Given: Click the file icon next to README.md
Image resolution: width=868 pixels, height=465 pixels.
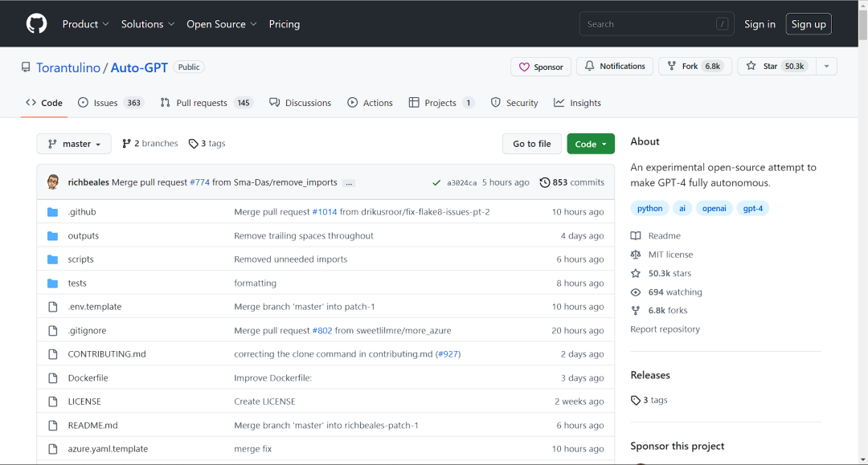Looking at the screenshot, I should pos(52,425).
